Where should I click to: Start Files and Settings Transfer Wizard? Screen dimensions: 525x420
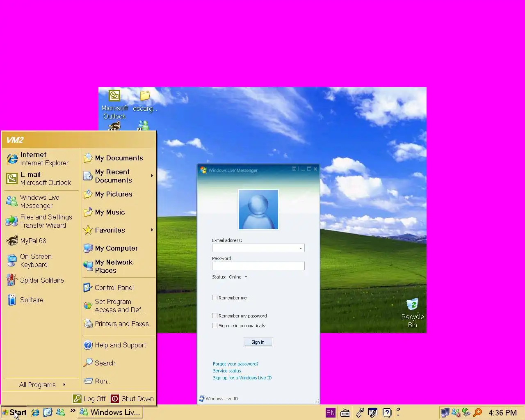click(x=41, y=221)
